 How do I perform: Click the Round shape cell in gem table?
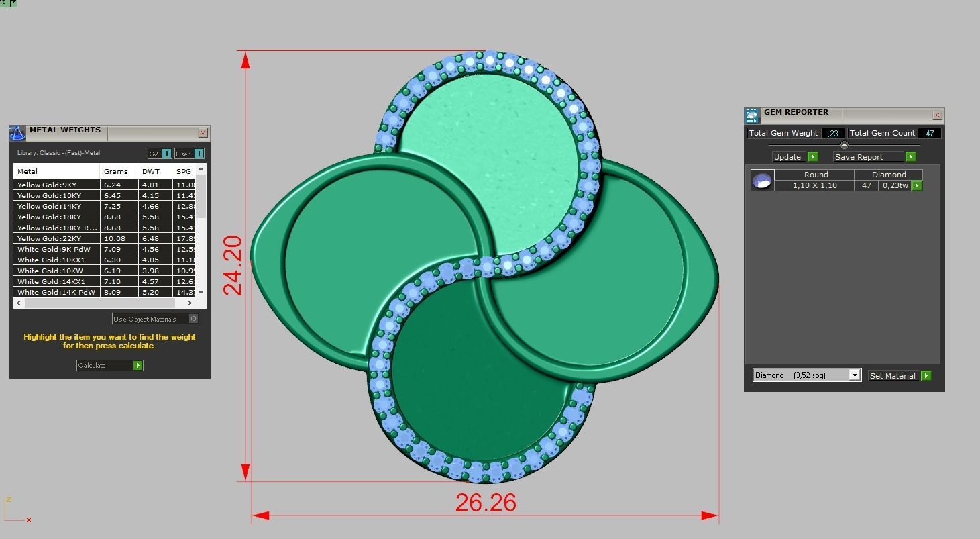[x=815, y=175]
